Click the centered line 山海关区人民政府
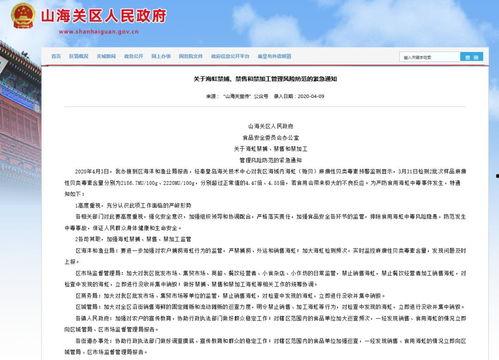This screenshot has width=499, height=360. pyautogui.click(x=270, y=126)
